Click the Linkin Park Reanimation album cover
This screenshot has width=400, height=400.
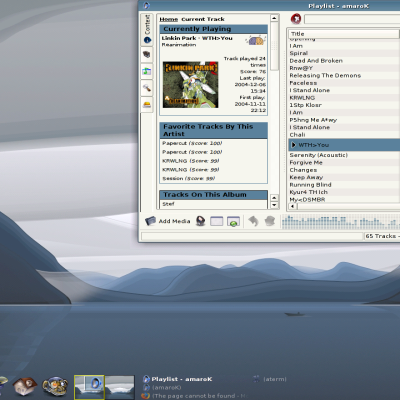pyautogui.click(x=191, y=85)
